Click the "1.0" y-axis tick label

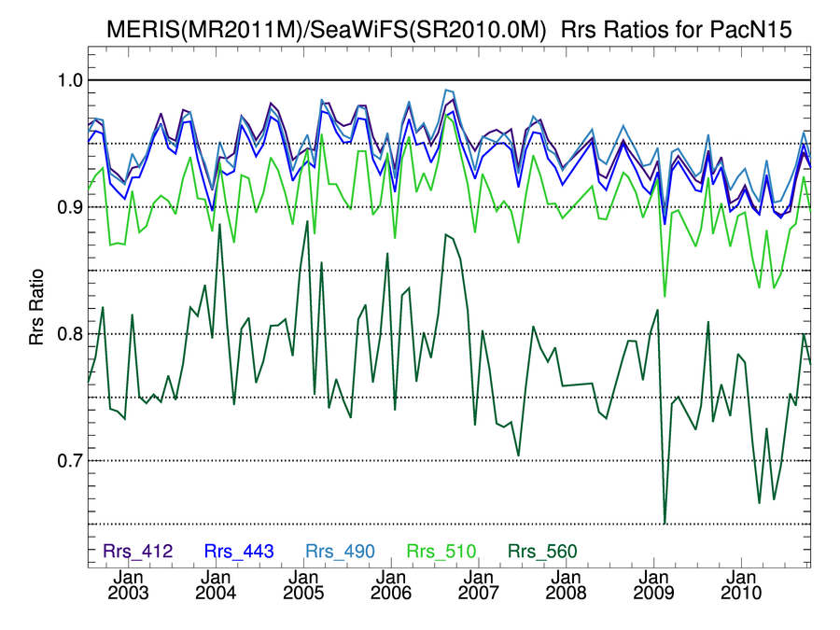(70, 81)
